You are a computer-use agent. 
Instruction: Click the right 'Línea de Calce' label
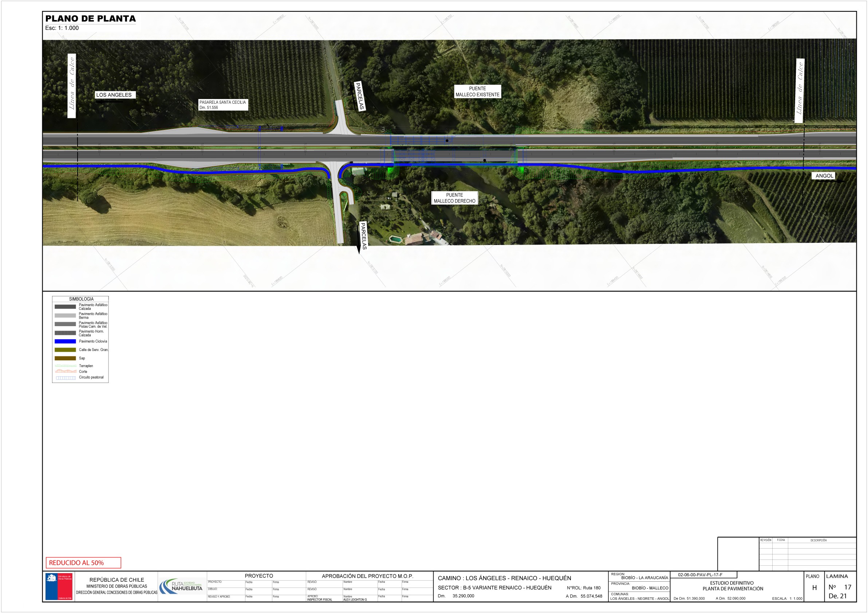pos(799,91)
